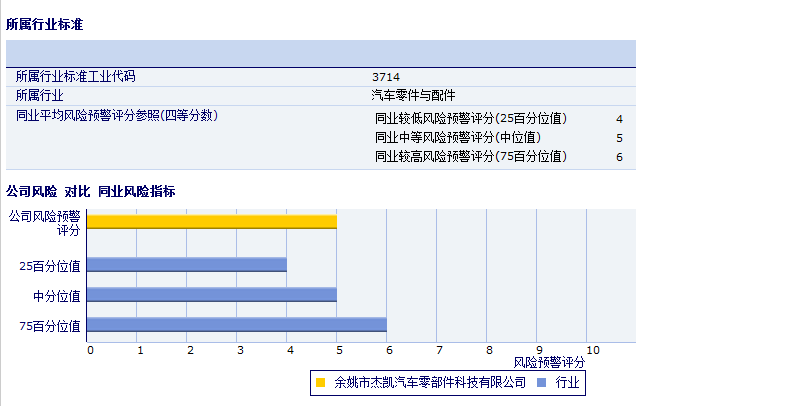This screenshot has height=406, width=788.
Task: Click the 同业平均风险预警评分参照(四等分数) label
Action: (x=117, y=116)
